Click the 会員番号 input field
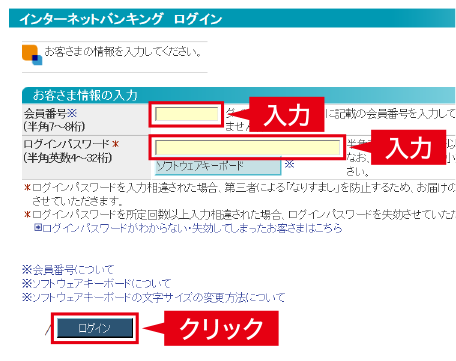This screenshot has width=456, height=361. click(186, 114)
